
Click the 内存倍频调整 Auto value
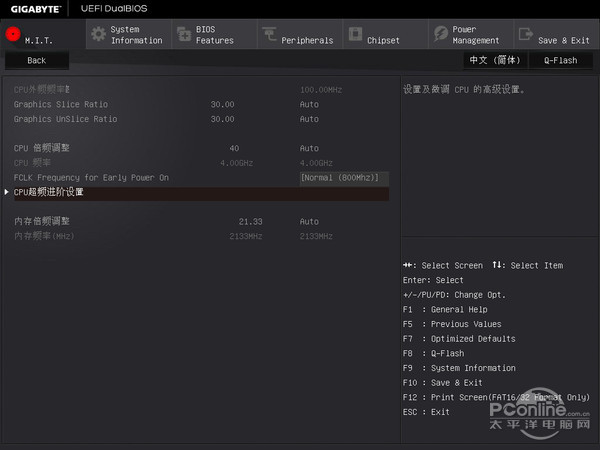point(309,222)
